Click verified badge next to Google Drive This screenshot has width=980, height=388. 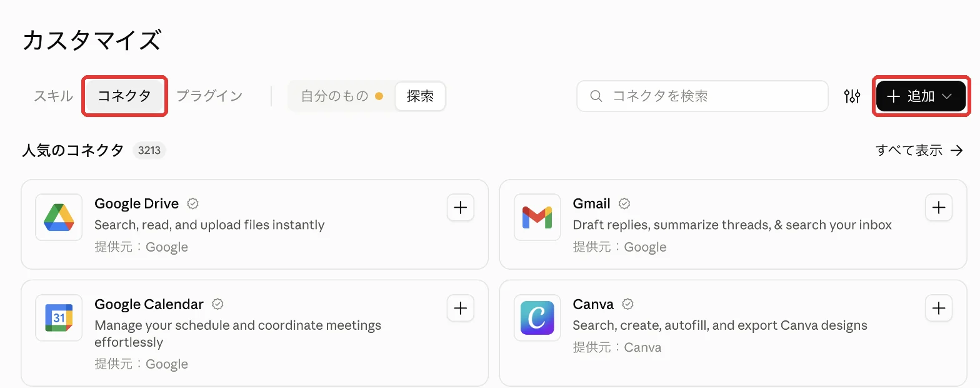193,203
